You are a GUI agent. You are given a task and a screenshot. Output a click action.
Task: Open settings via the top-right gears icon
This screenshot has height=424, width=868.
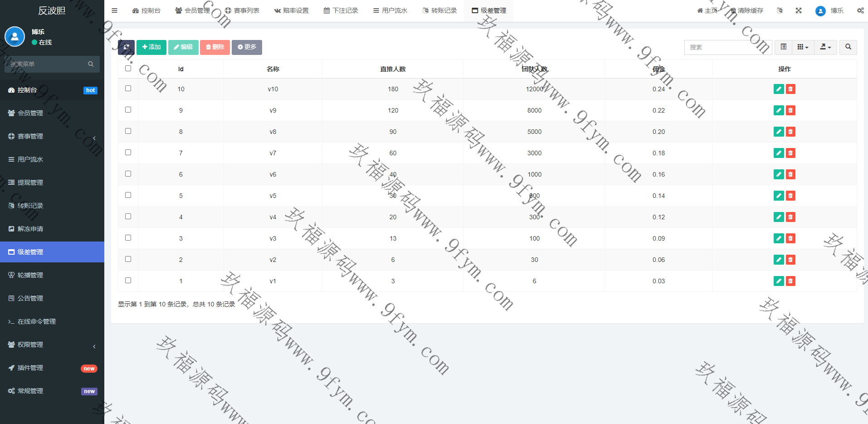pos(860,10)
